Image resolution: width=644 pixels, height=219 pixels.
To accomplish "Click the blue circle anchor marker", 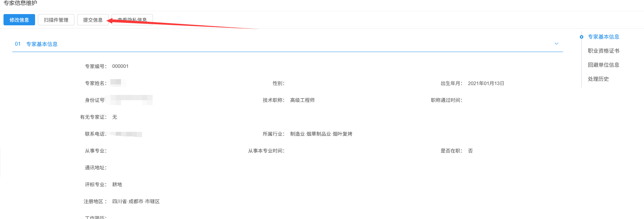I will pyautogui.click(x=582, y=37).
